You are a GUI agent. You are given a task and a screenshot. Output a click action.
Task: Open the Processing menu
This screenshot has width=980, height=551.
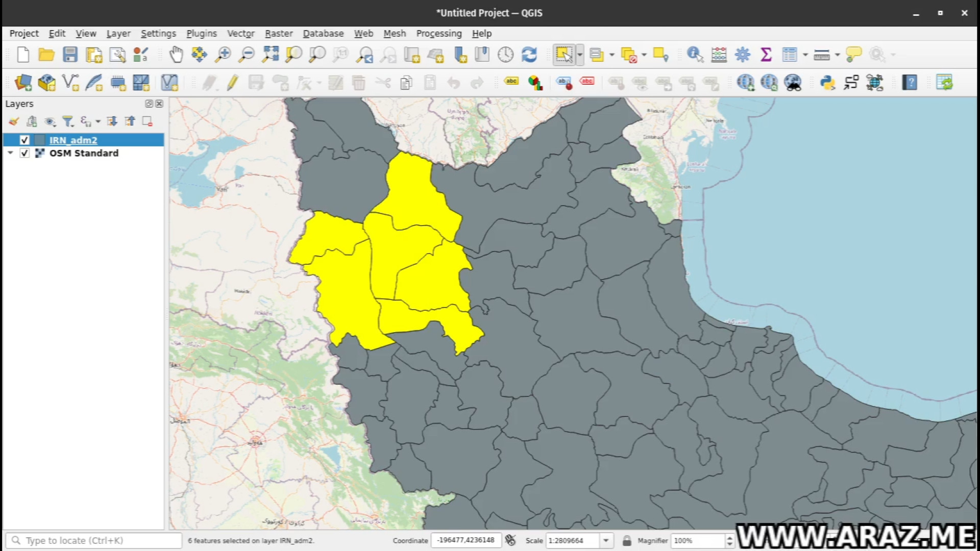(x=438, y=34)
